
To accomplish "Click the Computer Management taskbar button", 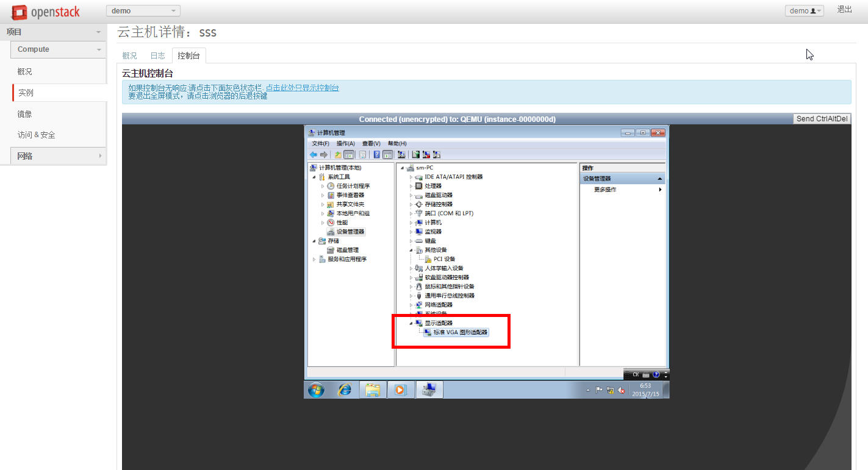I will pyautogui.click(x=429, y=390).
